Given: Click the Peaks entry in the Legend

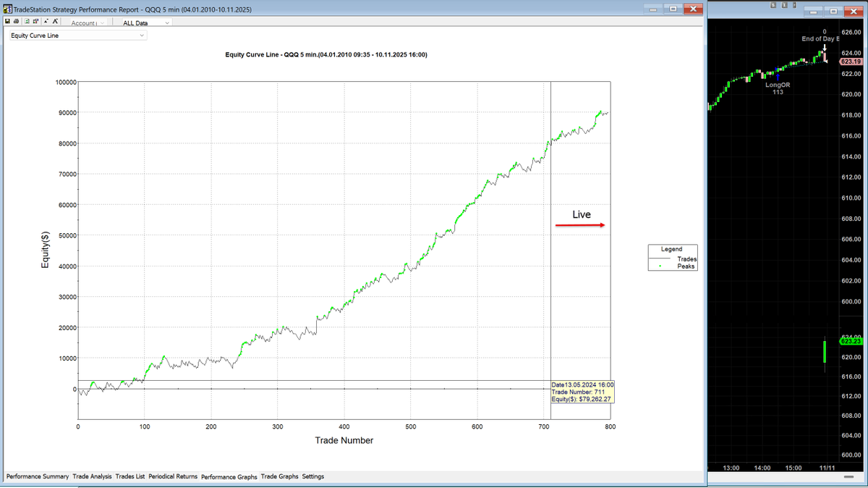Looking at the screenshot, I should coord(687,266).
